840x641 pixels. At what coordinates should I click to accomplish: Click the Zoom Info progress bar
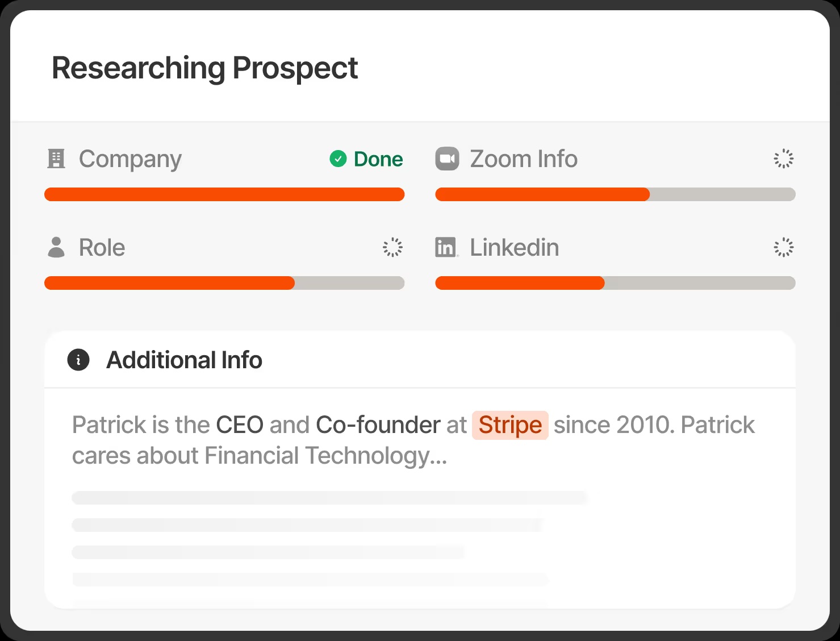615,194
